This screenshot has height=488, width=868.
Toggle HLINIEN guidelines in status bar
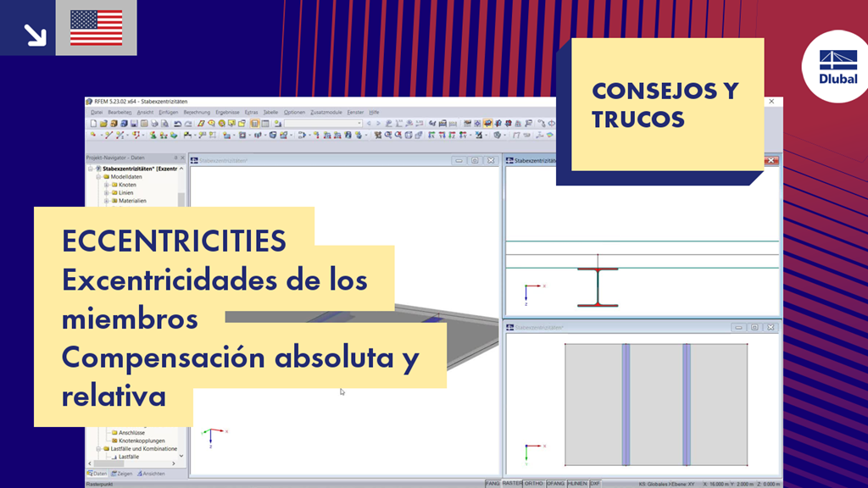(576, 484)
